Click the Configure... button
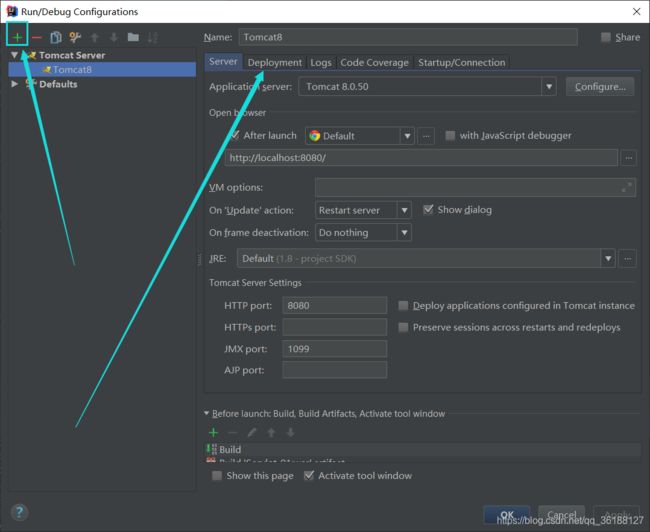 (600, 87)
